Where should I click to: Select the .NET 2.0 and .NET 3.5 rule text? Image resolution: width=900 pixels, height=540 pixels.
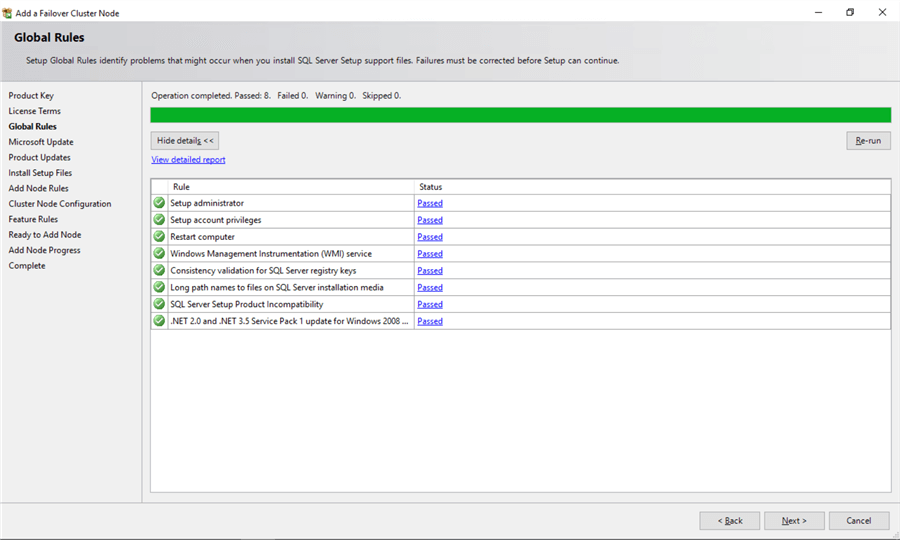(x=289, y=321)
